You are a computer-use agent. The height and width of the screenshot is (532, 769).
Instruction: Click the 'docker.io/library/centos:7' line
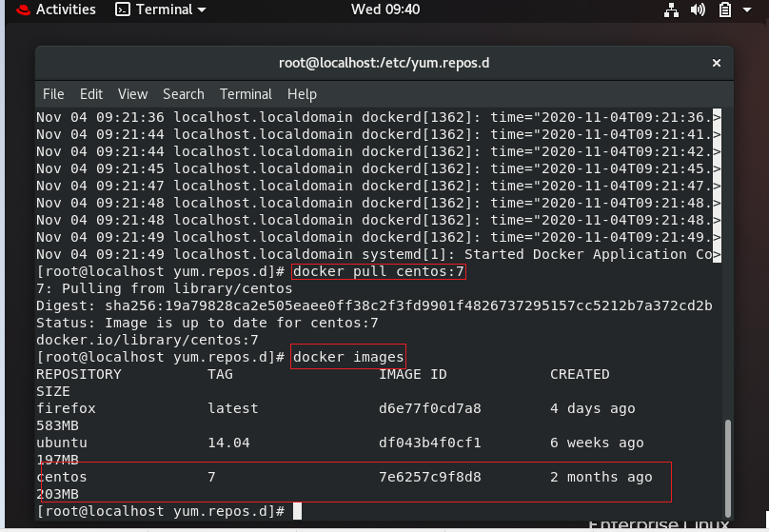[148, 340]
